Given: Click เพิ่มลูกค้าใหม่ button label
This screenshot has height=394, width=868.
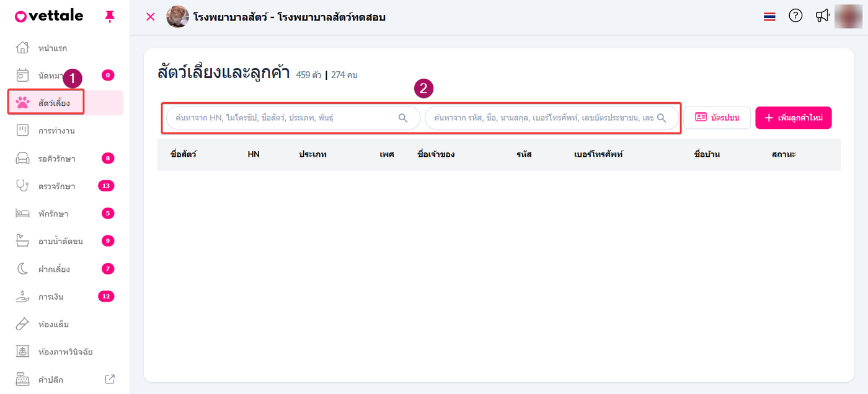Looking at the screenshot, I should (800, 118).
